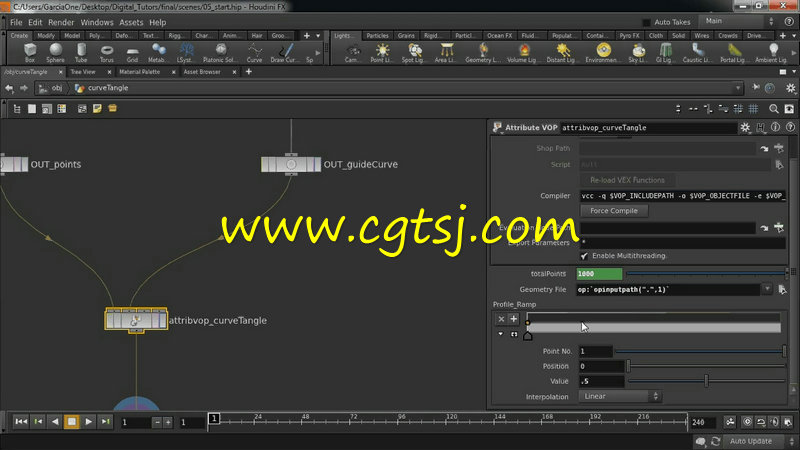Adjust the ramp Position slider
Image resolution: width=800 pixels, height=450 pixels.
tap(706, 366)
